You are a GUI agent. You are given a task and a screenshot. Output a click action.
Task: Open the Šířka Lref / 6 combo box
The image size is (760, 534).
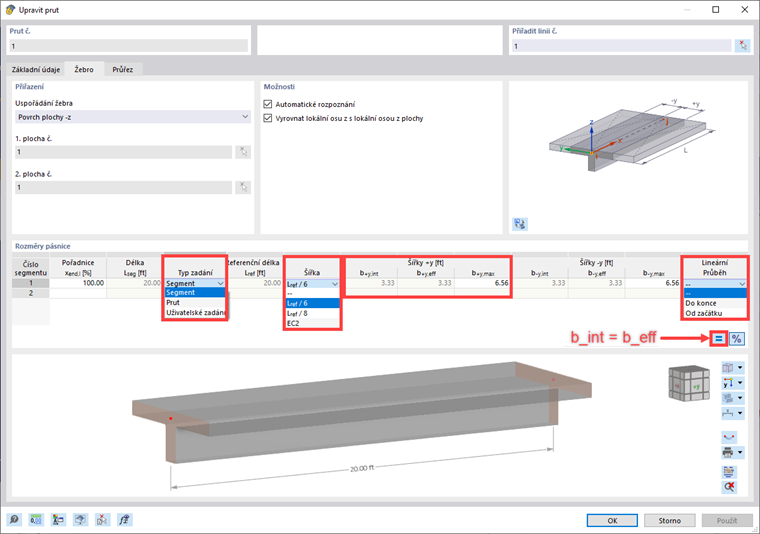coord(312,284)
